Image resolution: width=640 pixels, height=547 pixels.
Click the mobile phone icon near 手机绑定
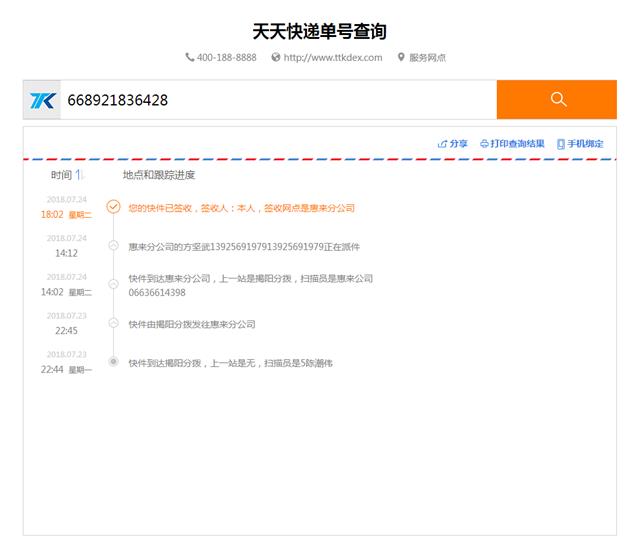coord(561,144)
